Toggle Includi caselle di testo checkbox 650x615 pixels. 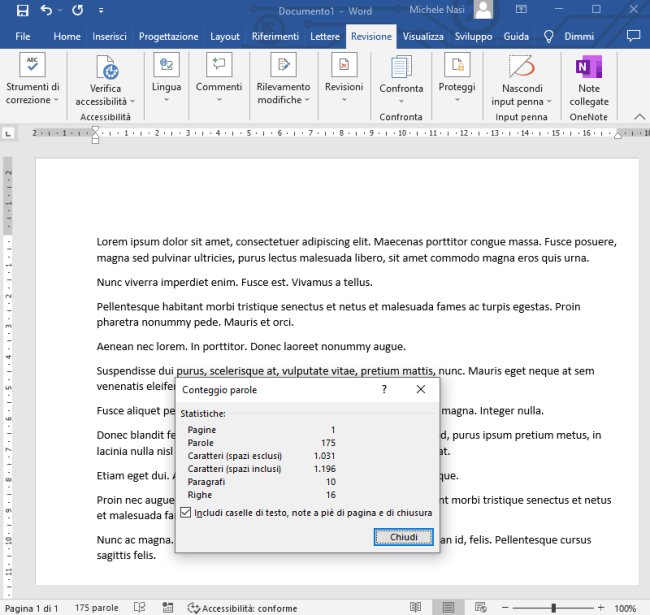pos(186,513)
